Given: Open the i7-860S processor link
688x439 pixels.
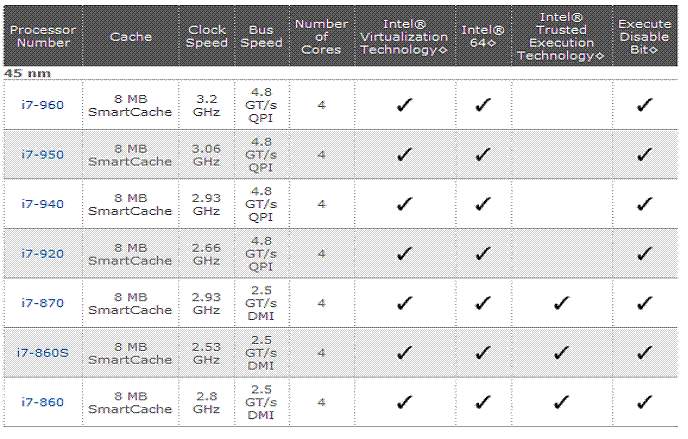Looking at the screenshot, I should click(42, 352).
